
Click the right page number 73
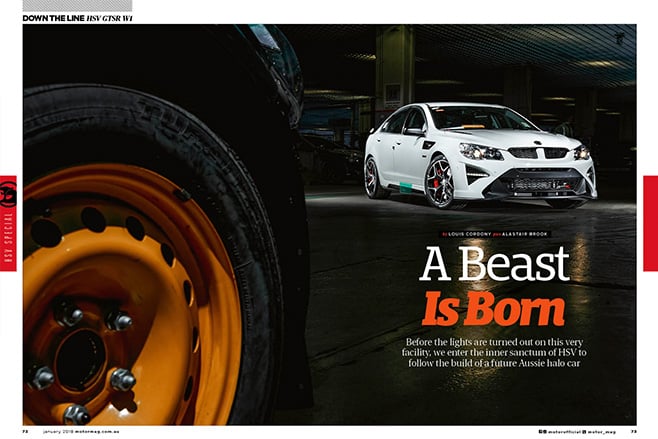[x=633, y=431]
